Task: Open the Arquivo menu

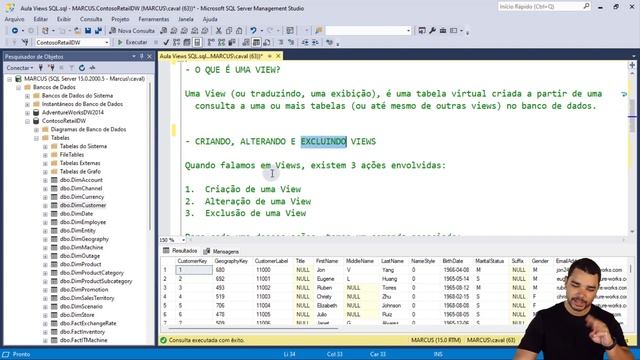Action: pyautogui.click(x=14, y=19)
